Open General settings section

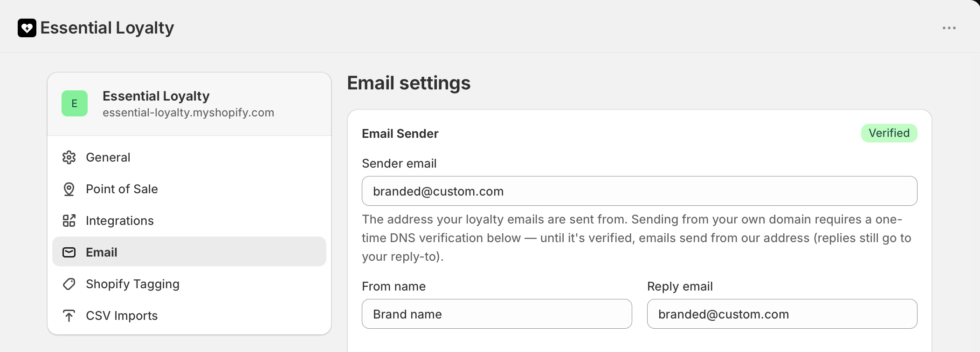pyautogui.click(x=189, y=157)
